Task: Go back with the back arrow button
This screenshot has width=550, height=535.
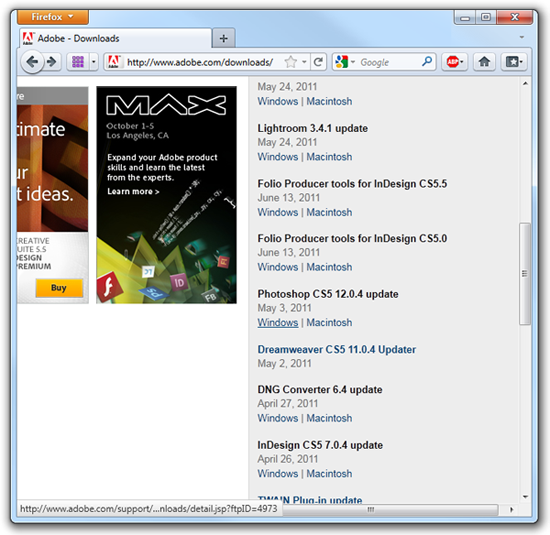Action: pyautogui.click(x=32, y=62)
